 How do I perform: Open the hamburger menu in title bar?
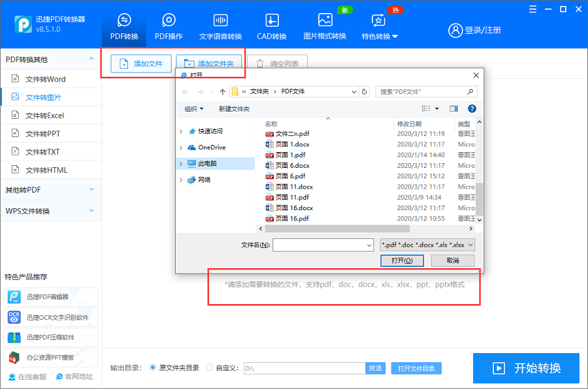[533, 9]
